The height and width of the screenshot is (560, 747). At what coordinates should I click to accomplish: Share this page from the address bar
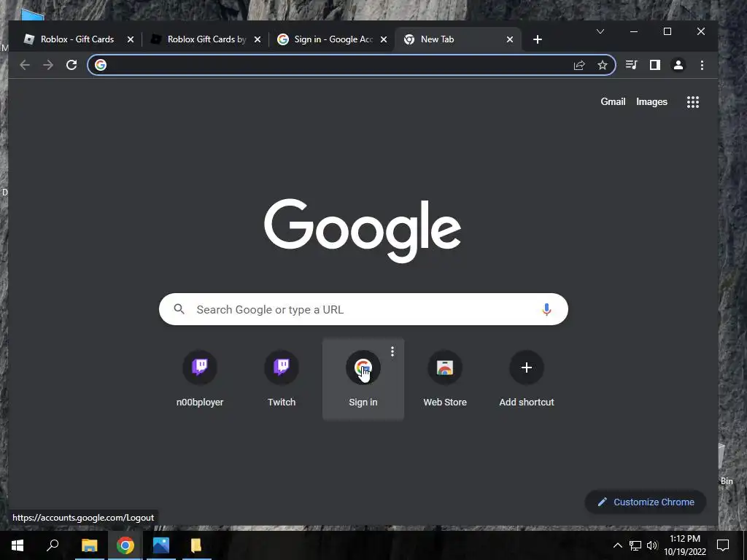click(x=579, y=65)
